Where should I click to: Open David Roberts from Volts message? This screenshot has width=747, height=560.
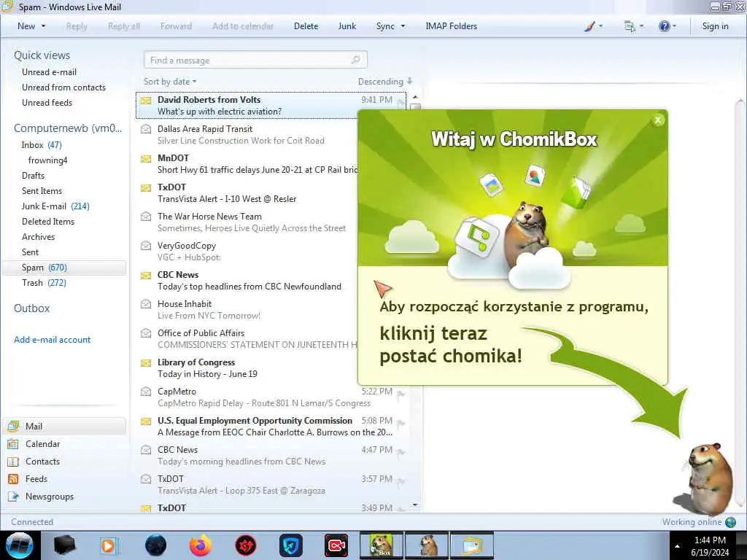click(271, 105)
